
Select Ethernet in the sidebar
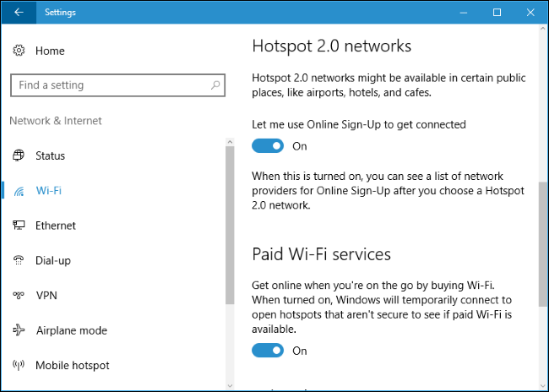click(56, 226)
